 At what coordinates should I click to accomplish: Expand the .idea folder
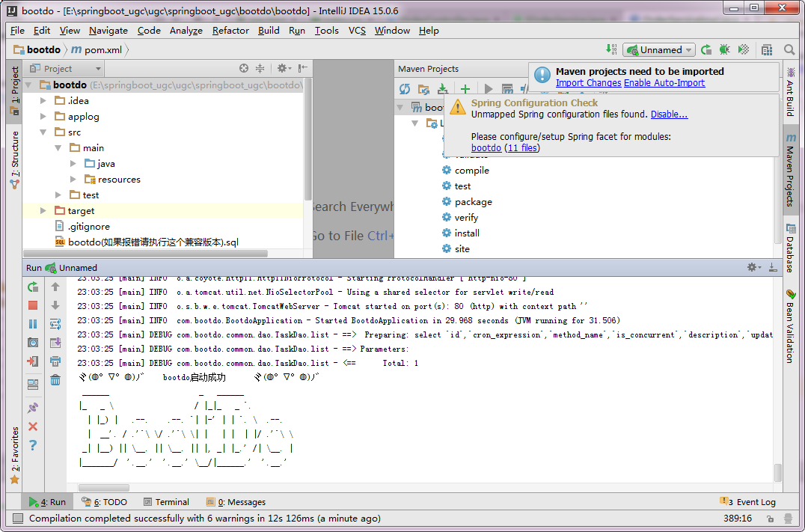coord(43,101)
